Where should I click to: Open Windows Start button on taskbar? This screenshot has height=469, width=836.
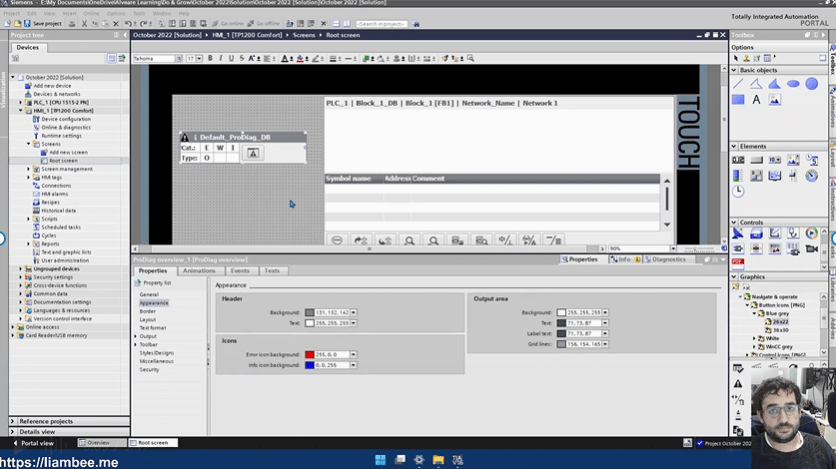380,460
